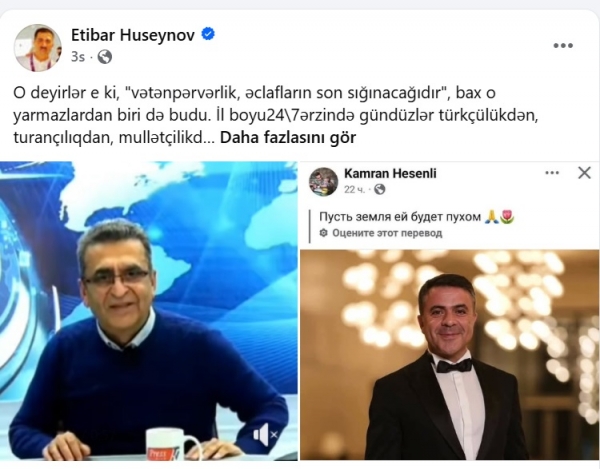The image size is (600, 469).
Task: Open the Etibar Huseynov profile name link
Action: coord(133,35)
